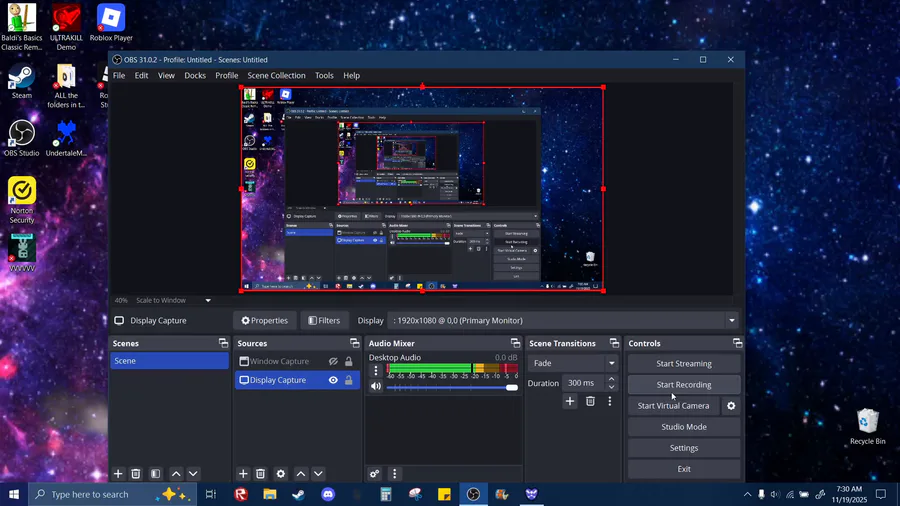This screenshot has width=900, height=506.
Task: Open OBS Settings button
Action: 684,448
